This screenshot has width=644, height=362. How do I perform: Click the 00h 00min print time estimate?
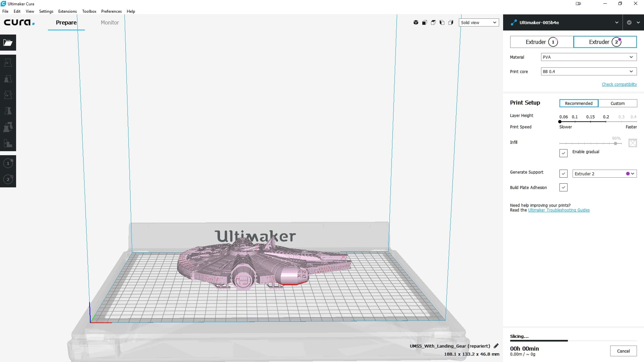coord(525,349)
